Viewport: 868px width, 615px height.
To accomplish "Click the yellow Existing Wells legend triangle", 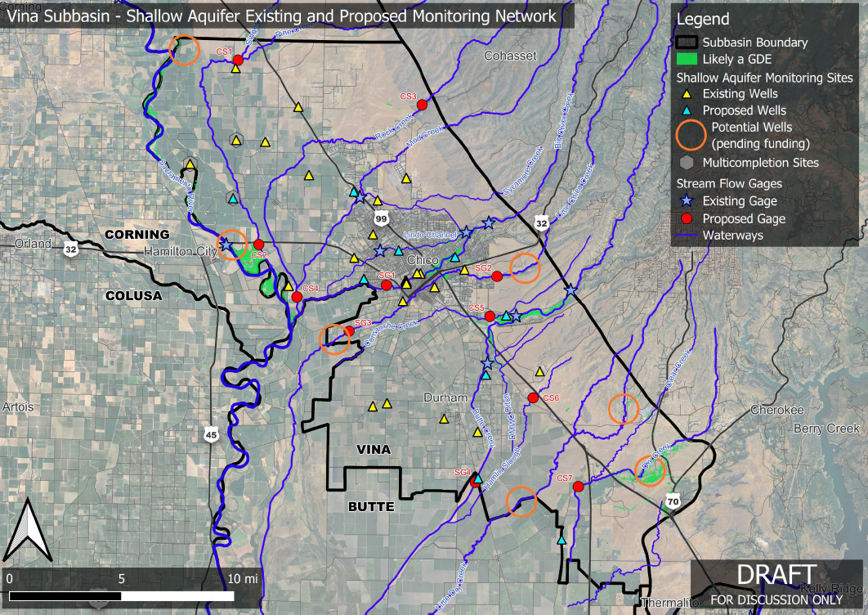I will [687, 94].
